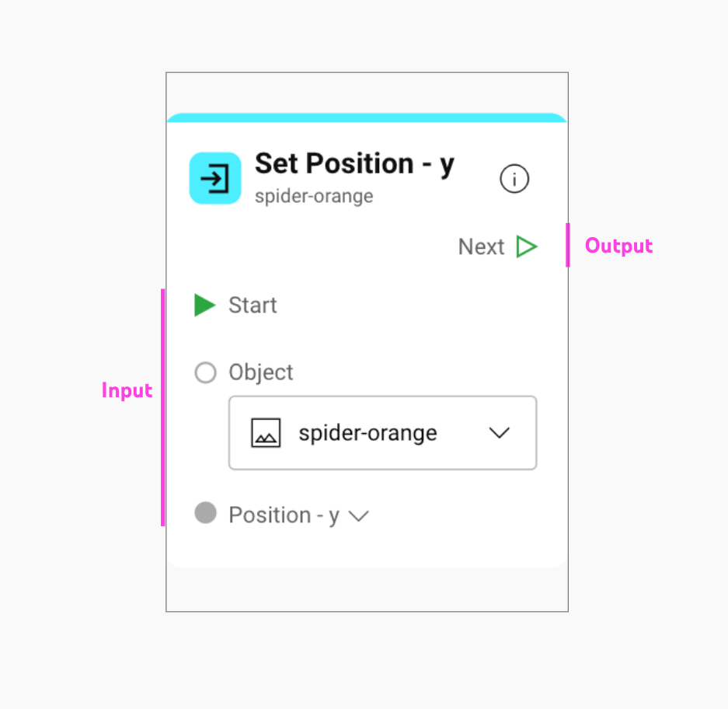Click the Position - y label text
This screenshot has height=709, width=728.
pyautogui.click(x=284, y=515)
